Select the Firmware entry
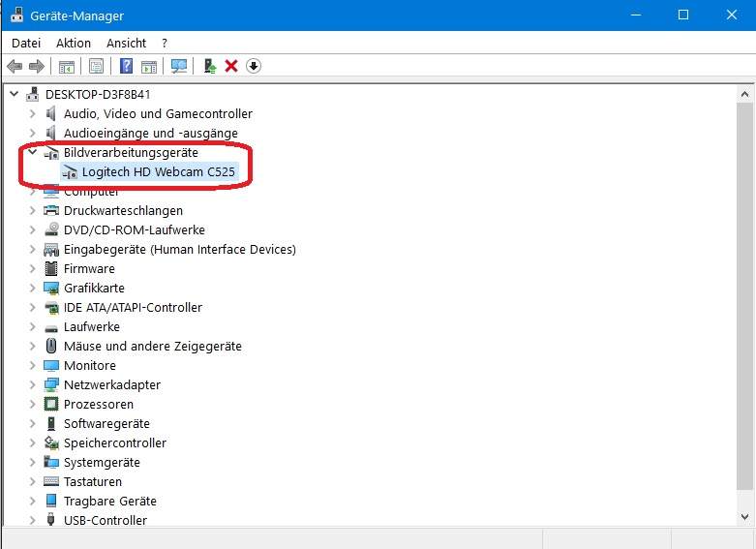The image size is (756, 549). coord(89,268)
